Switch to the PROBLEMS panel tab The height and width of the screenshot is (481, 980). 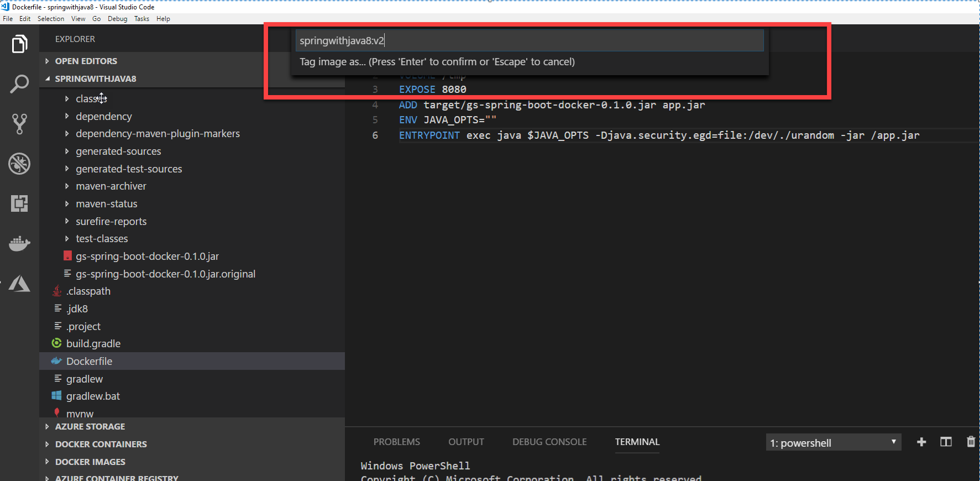click(x=397, y=442)
